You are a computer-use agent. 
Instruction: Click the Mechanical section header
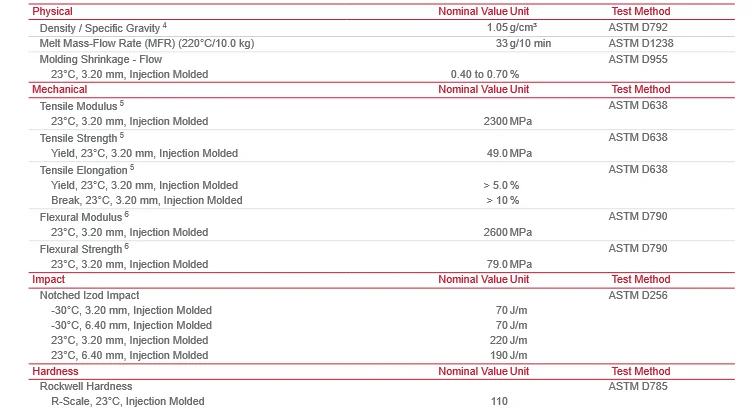click(x=60, y=89)
